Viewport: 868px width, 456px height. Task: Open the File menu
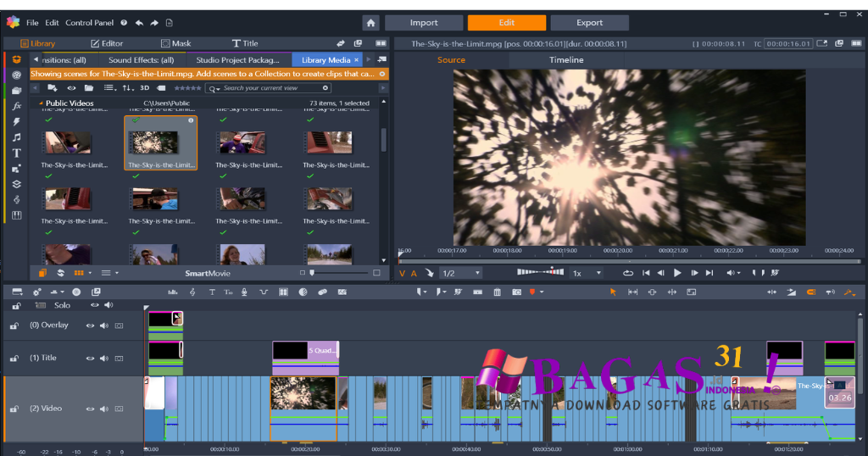(33, 23)
